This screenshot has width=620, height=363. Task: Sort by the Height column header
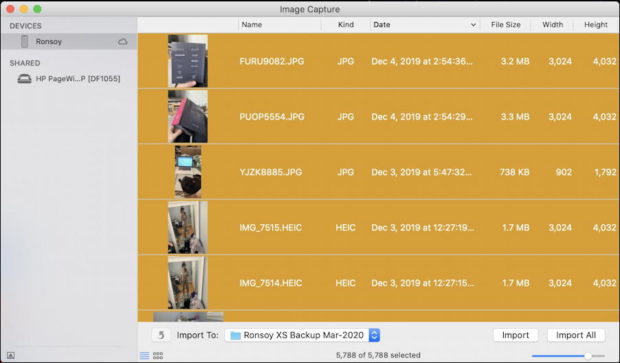[x=595, y=25]
